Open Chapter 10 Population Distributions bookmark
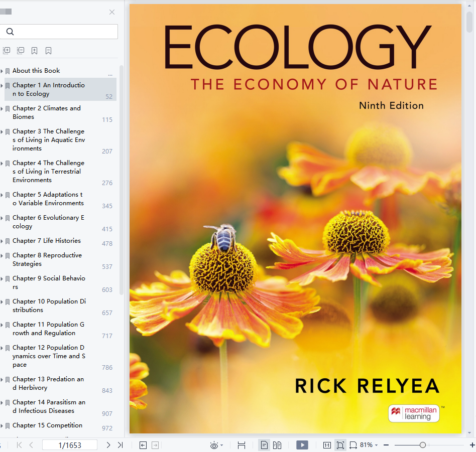 coord(49,306)
